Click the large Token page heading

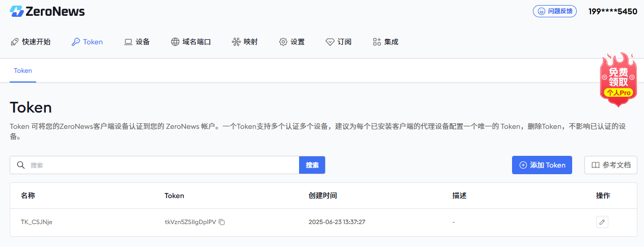point(31,107)
